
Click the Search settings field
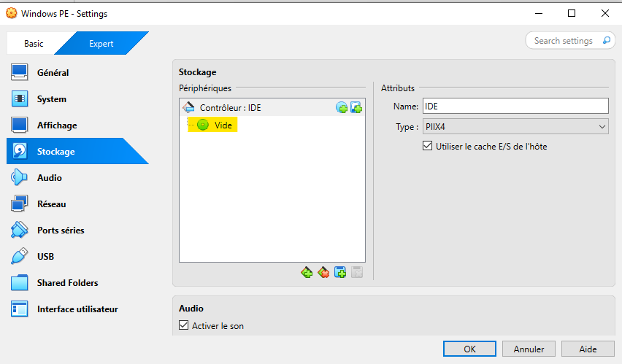(x=564, y=41)
